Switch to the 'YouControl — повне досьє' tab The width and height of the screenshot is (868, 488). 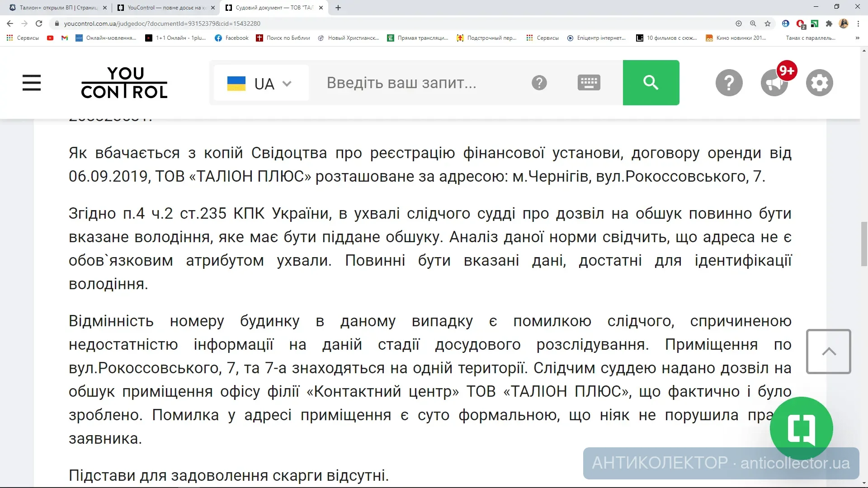click(x=163, y=8)
